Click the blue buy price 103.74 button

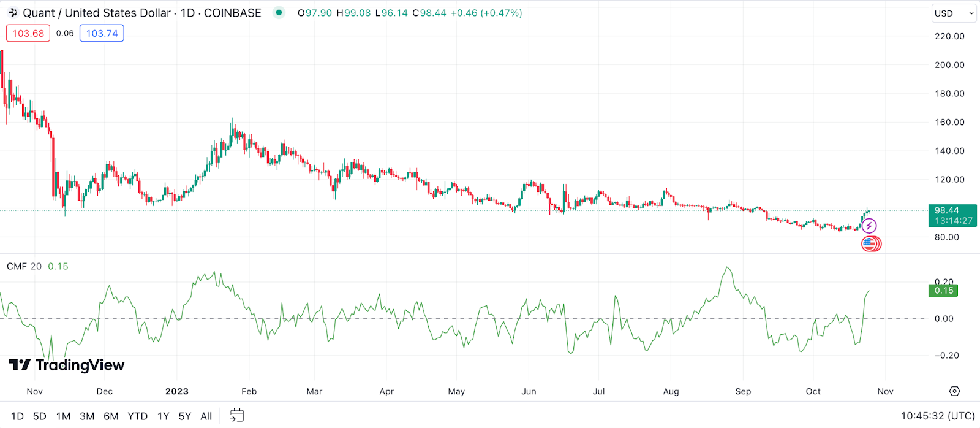102,33
